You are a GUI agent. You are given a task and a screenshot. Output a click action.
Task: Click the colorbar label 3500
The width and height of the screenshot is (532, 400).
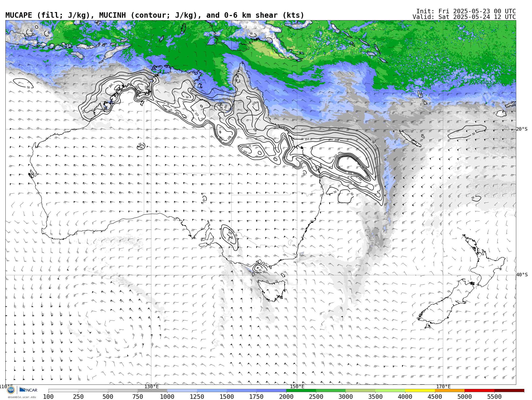pos(375,397)
